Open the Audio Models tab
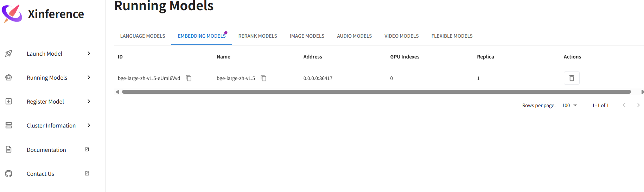 coord(354,36)
